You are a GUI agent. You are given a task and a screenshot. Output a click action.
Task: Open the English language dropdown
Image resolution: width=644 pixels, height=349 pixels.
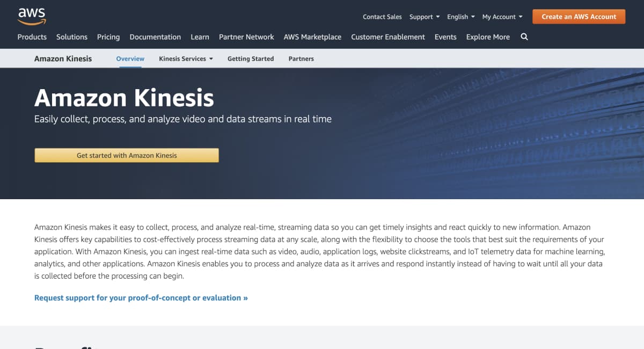tap(461, 17)
